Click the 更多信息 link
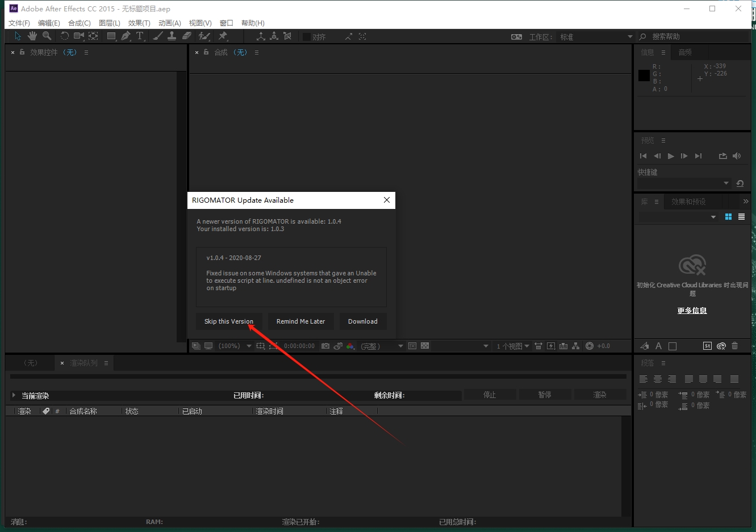This screenshot has height=532, width=756. pos(692,311)
